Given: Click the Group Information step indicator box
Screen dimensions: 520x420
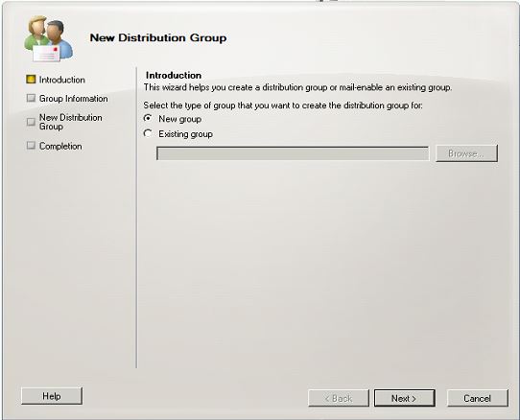Looking at the screenshot, I should coord(31,98).
